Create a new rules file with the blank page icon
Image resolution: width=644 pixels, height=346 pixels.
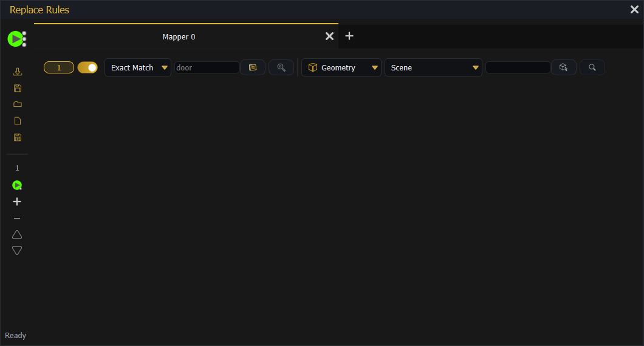pos(17,121)
